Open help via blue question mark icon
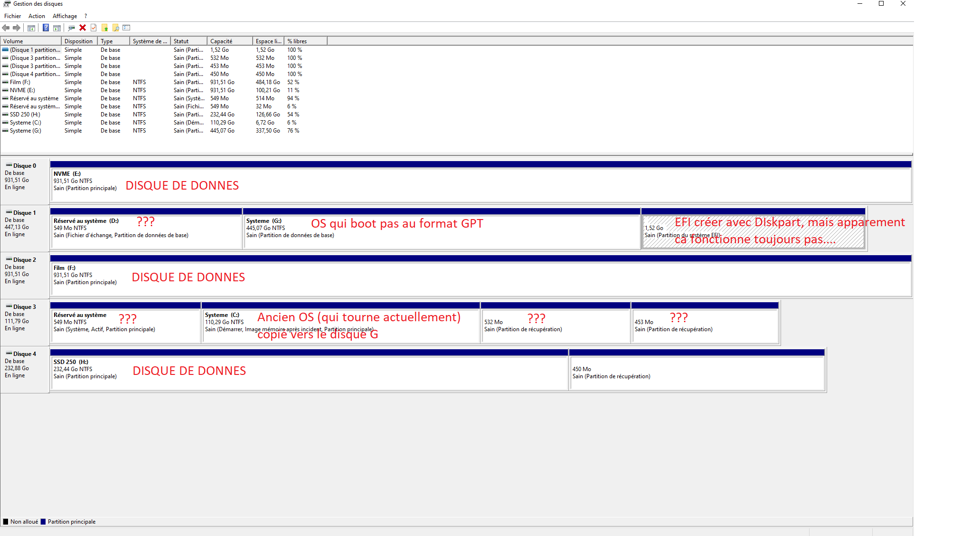Screen dimensions: 980x536 [x=46, y=28]
